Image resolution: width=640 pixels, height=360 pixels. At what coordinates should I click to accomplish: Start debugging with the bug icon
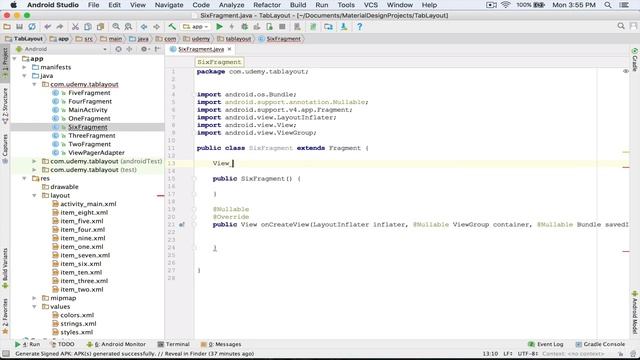[x=244, y=27]
